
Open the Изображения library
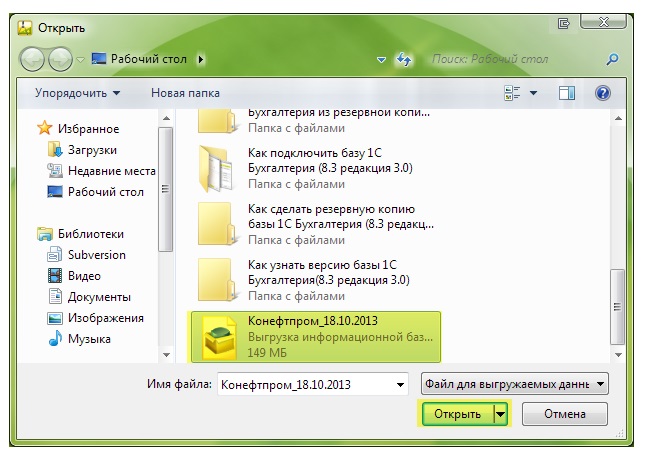click(96, 318)
